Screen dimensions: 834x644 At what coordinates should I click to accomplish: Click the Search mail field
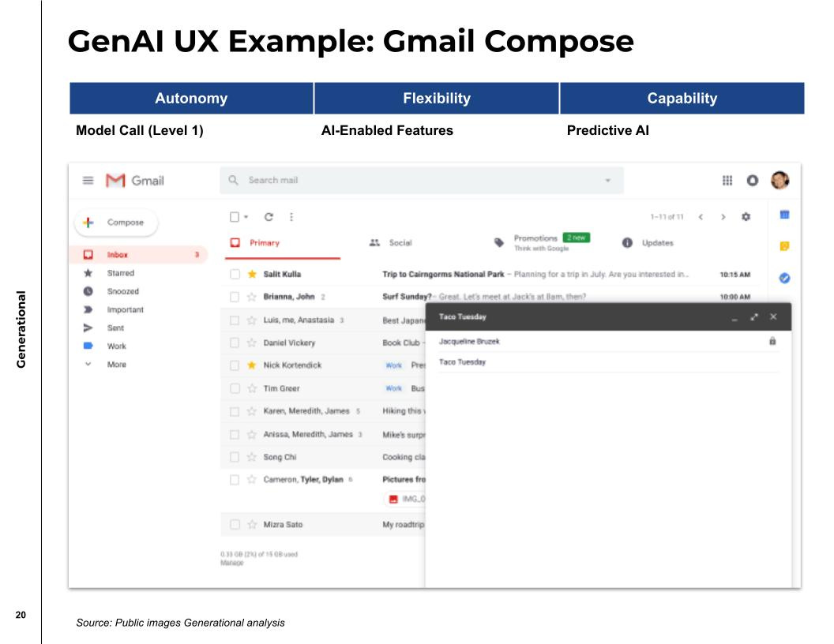click(421, 180)
